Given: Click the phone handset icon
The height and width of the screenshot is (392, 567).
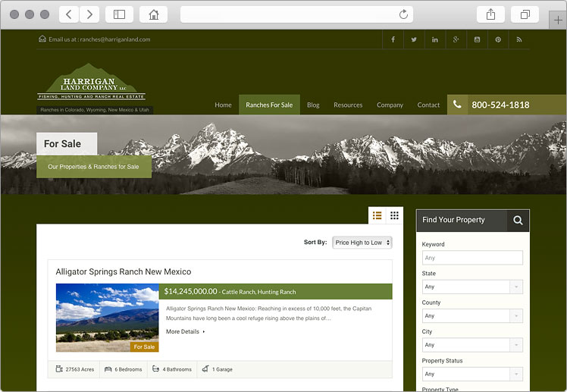Looking at the screenshot, I should [x=457, y=105].
